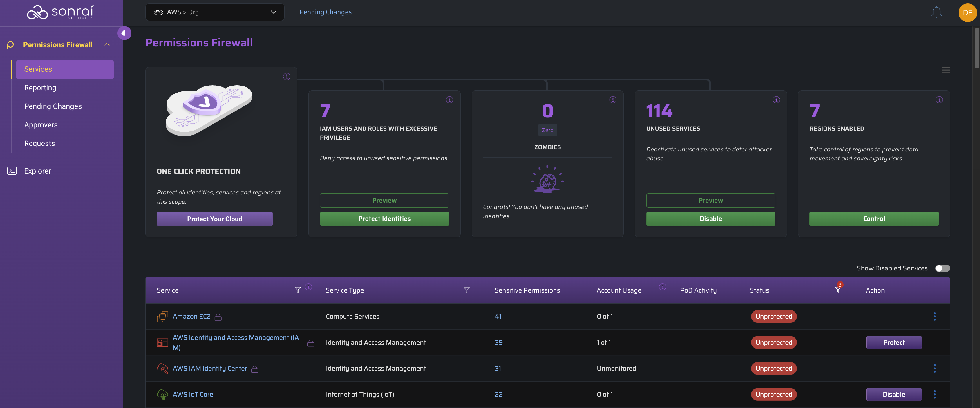The height and width of the screenshot is (408, 980).
Task: Click sensitive permissions count 39
Action: coord(498,342)
